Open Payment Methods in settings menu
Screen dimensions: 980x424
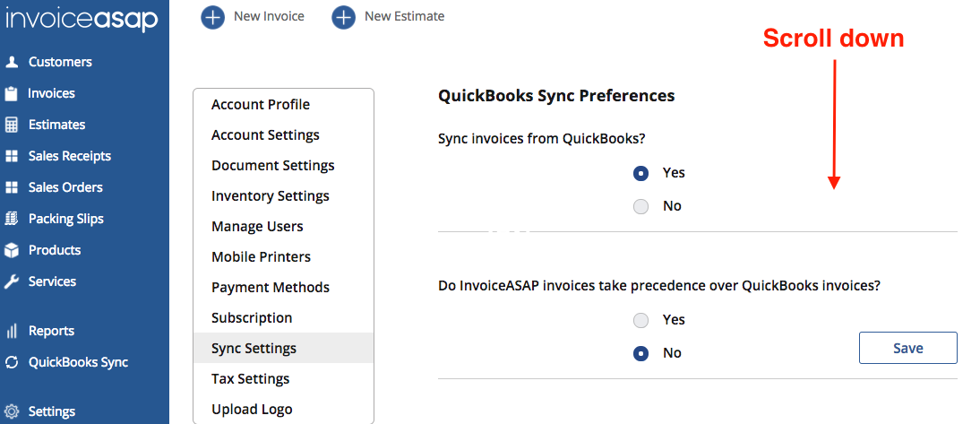coord(270,287)
